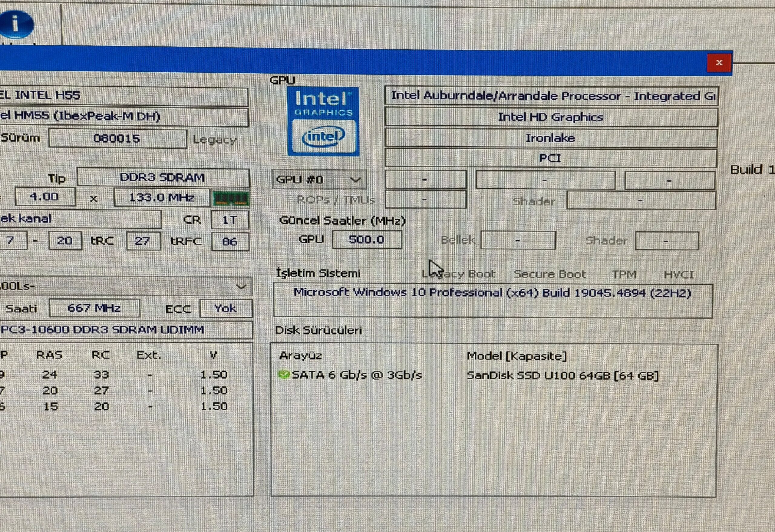Screen dimensions: 775x532
Task: Click the RAS column header
Action: coord(49,355)
